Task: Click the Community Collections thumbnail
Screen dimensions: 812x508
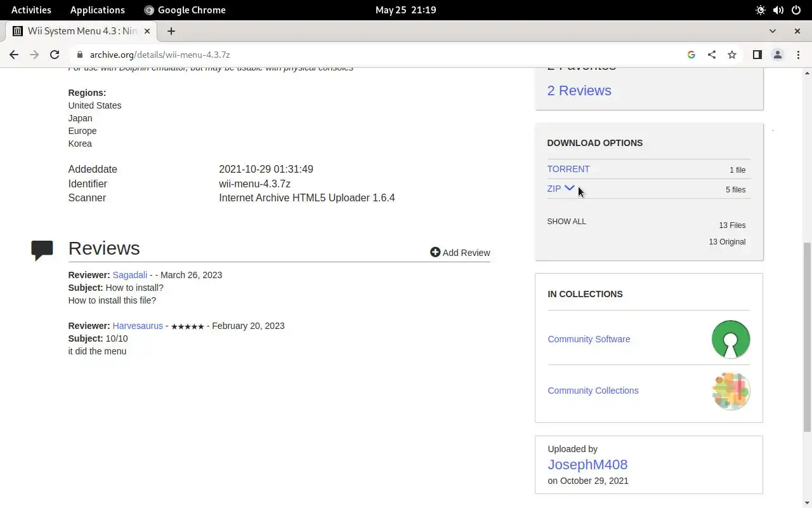Action: pos(731,391)
